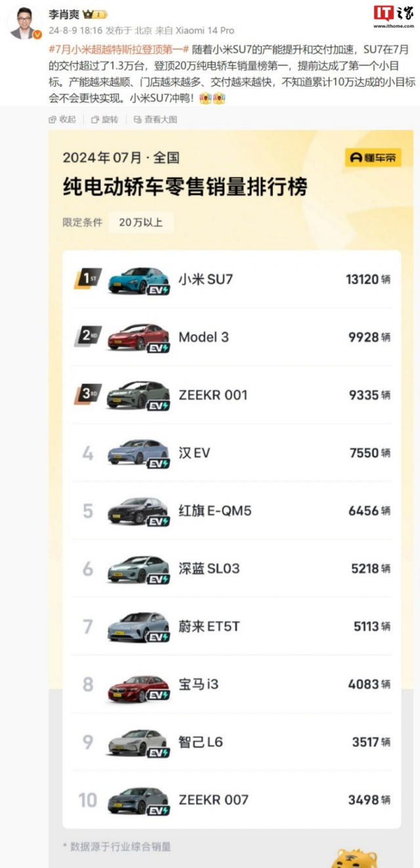
Task: Open the 李肖爽 username link
Action: 64,14
